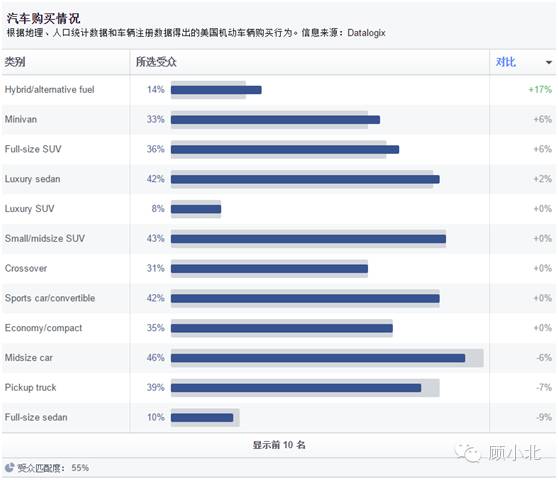Click the Full-size sedan bar
This screenshot has width=558, height=480.
tap(202, 417)
